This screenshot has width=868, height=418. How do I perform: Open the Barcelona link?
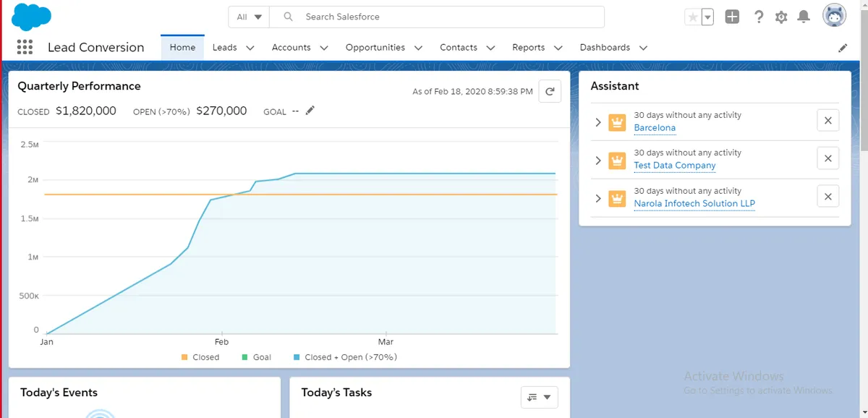655,128
